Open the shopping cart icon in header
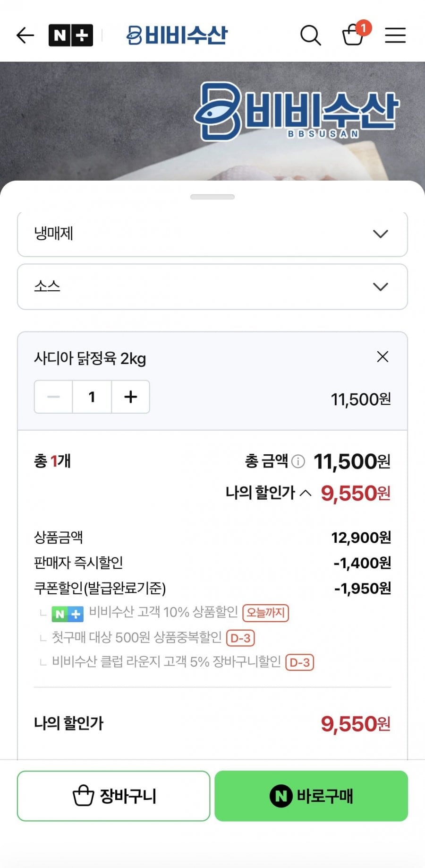Screen dimensions: 425x868 point(353,35)
